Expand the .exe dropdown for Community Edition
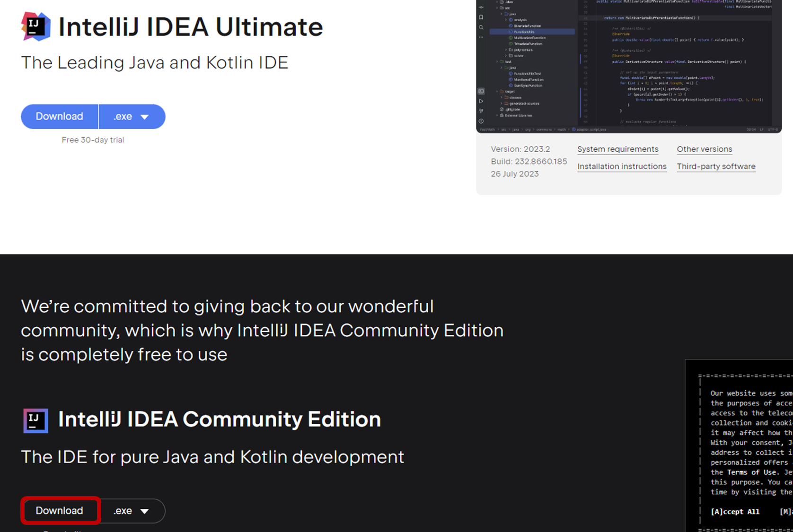Viewport: 793px width, 532px height. click(132, 511)
